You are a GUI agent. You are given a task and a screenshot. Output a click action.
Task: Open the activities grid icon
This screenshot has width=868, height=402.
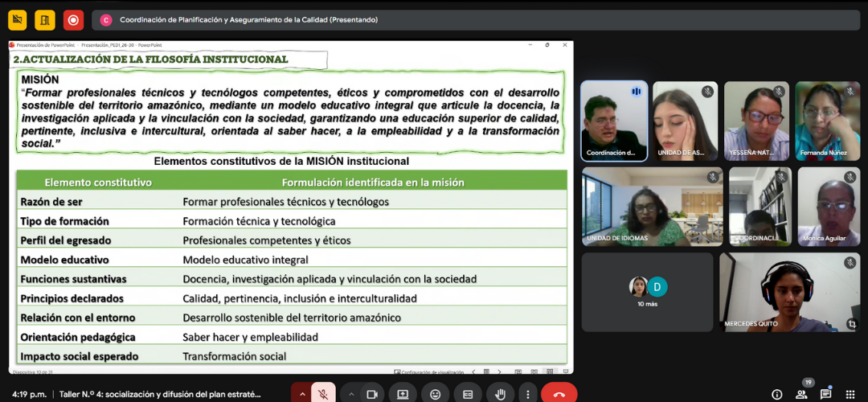(850, 394)
